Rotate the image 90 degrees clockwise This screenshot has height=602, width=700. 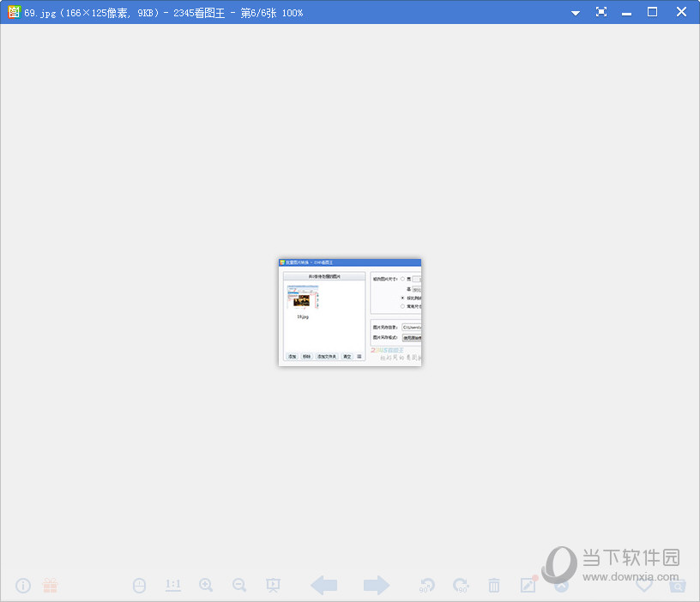(x=461, y=586)
